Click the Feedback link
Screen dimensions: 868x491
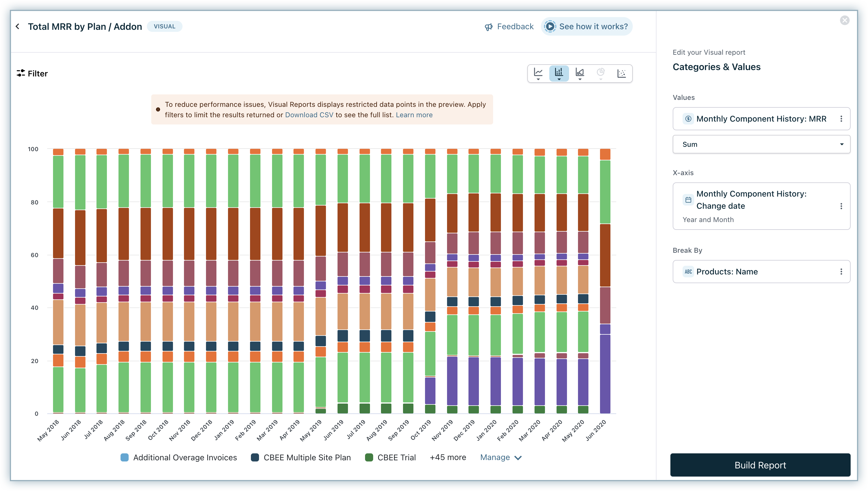(x=509, y=26)
